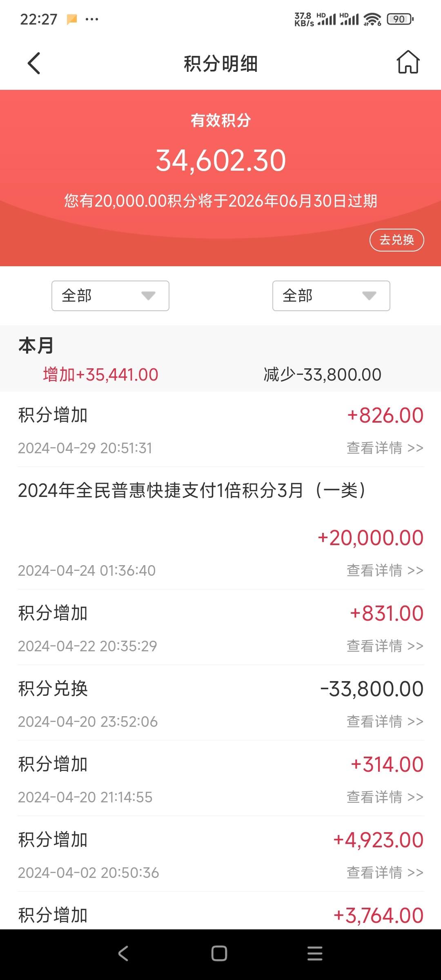View details of -33,800.00 redemption

(385, 722)
